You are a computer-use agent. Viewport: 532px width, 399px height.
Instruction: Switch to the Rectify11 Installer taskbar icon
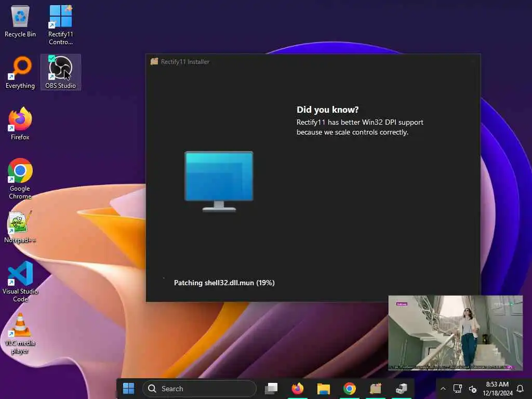tap(376, 389)
